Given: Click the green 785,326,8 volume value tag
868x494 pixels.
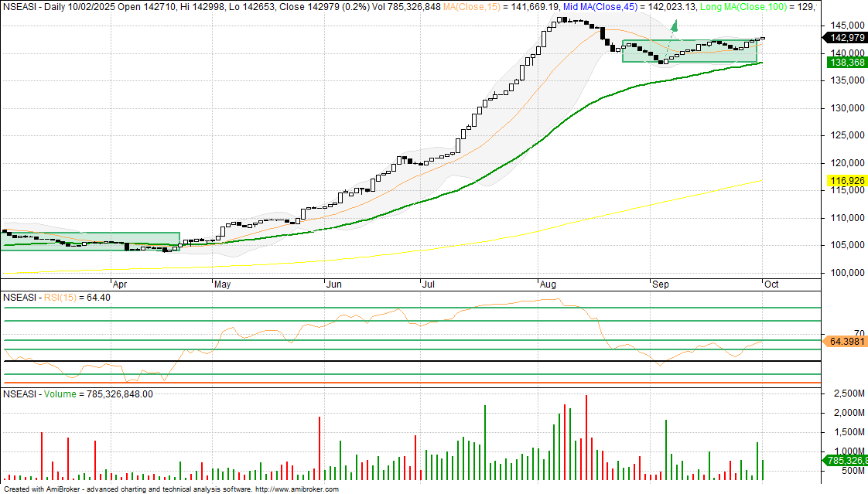Looking at the screenshot, I should coord(846,461).
